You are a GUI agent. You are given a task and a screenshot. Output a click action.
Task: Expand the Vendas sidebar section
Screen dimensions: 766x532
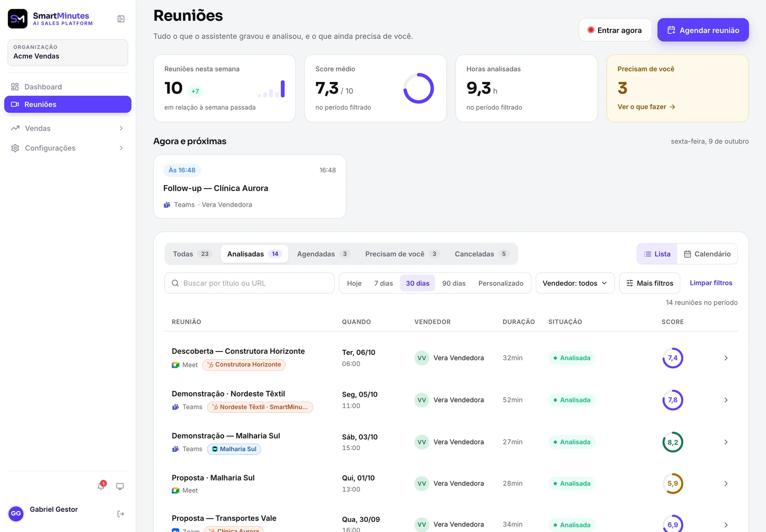pos(68,128)
